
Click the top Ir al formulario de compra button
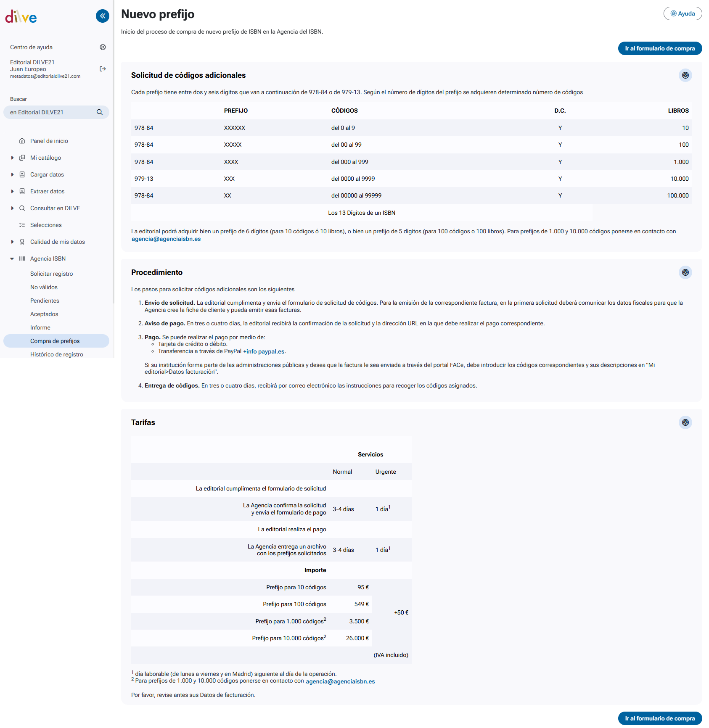(659, 48)
